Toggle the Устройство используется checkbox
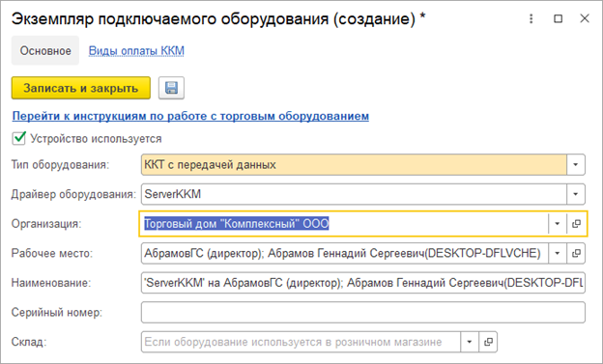Viewport: 603px width, 364px height. [19, 138]
